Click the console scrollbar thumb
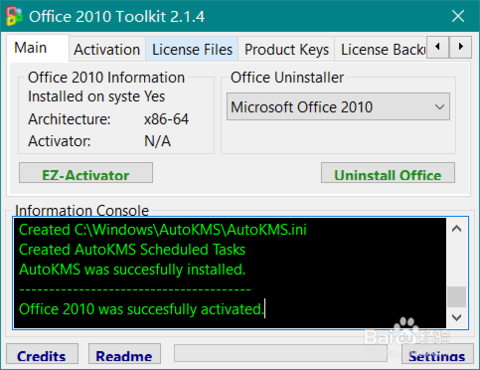This screenshot has width=480, height=370. (456, 297)
